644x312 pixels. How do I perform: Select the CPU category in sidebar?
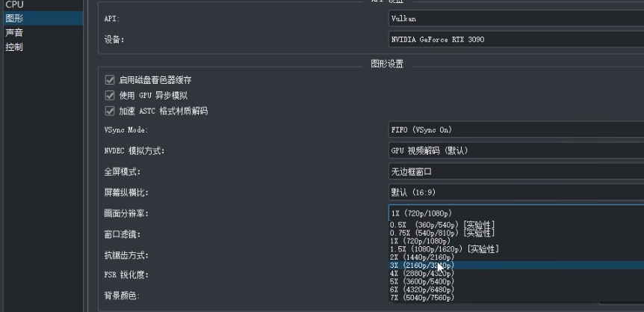pos(15,4)
